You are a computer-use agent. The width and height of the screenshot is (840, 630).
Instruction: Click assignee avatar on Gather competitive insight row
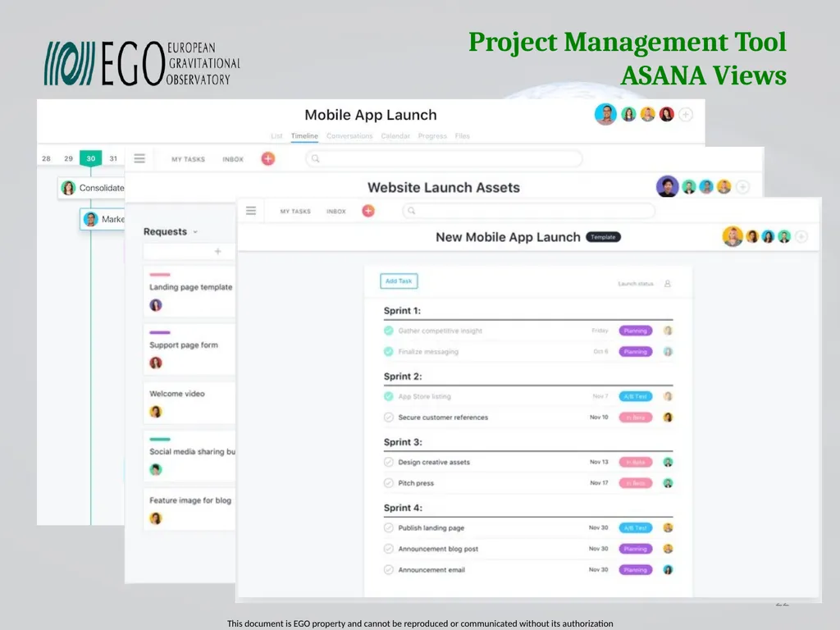[668, 331]
